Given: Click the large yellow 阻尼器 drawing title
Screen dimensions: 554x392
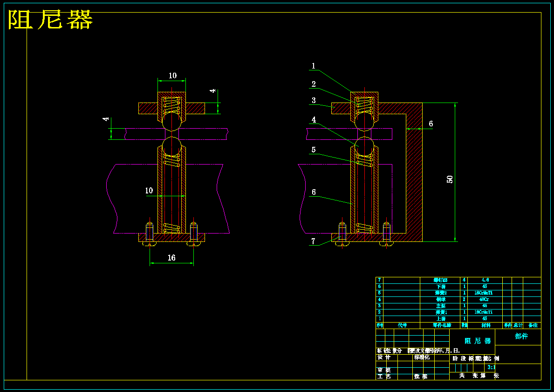Looking at the screenshot, I should (x=50, y=20).
